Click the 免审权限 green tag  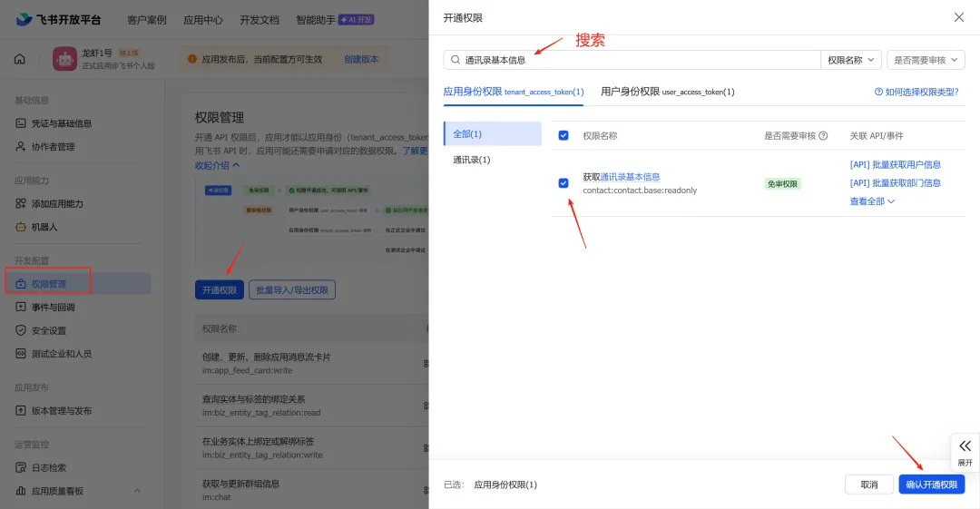click(x=782, y=184)
